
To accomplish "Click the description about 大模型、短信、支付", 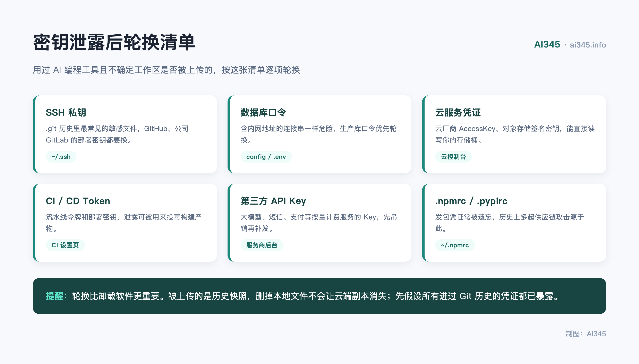I will (319, 223).
